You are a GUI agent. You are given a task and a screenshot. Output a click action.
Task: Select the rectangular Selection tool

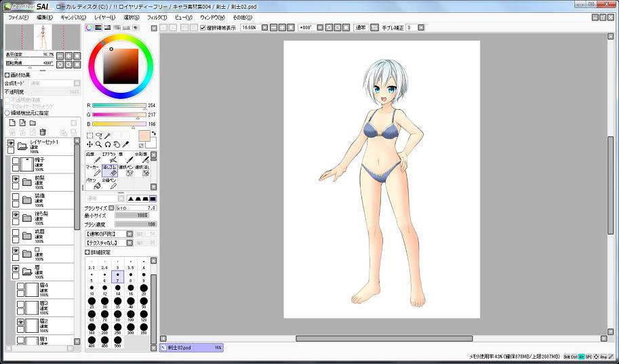pyautogui.click(x=89, y=136)
